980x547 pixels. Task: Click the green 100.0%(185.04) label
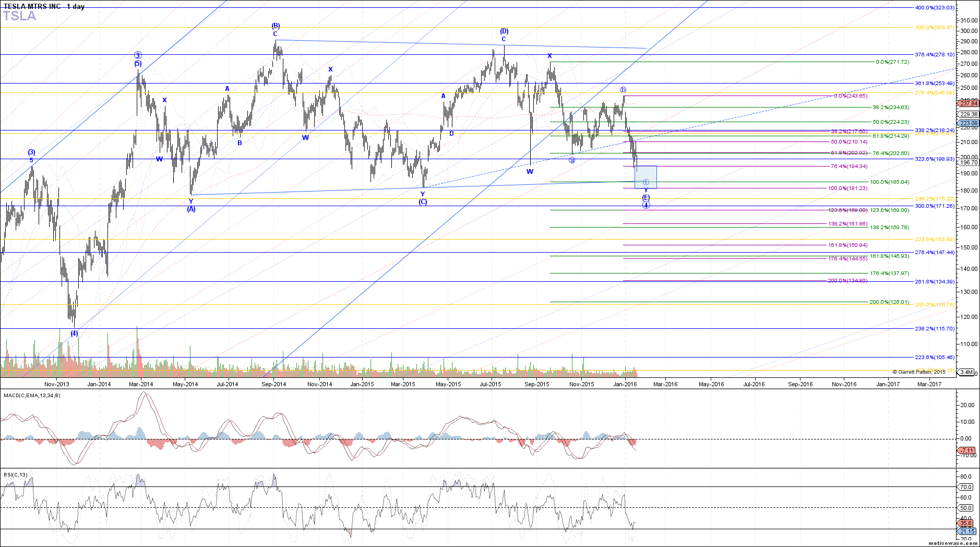889,182
